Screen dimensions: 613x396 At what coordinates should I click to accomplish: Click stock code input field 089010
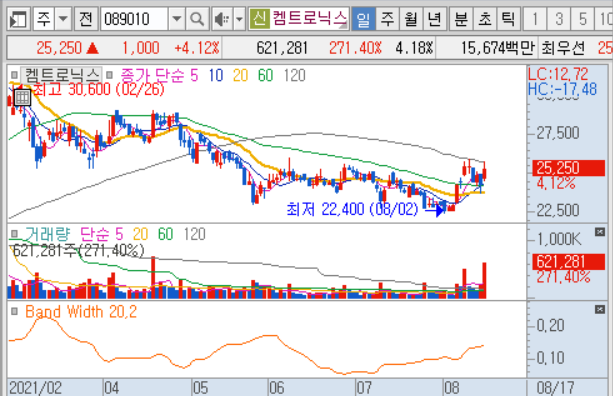click(134, 19)
